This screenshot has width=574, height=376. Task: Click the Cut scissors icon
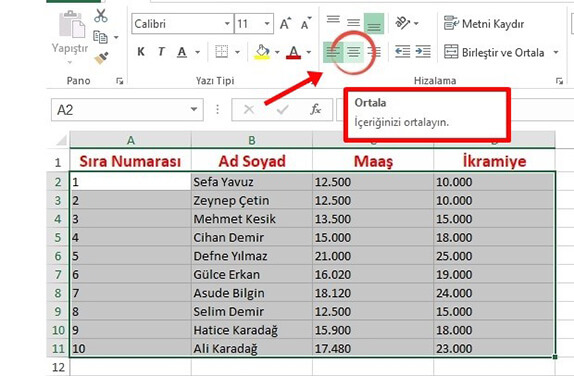pyautogui.click(x=101, y=16)
